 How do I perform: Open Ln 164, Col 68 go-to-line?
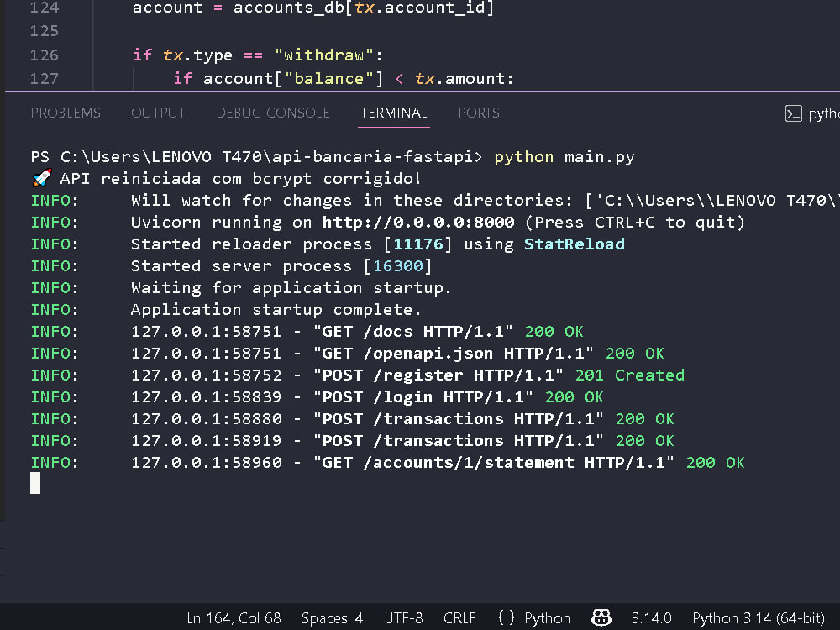[234, 618]
